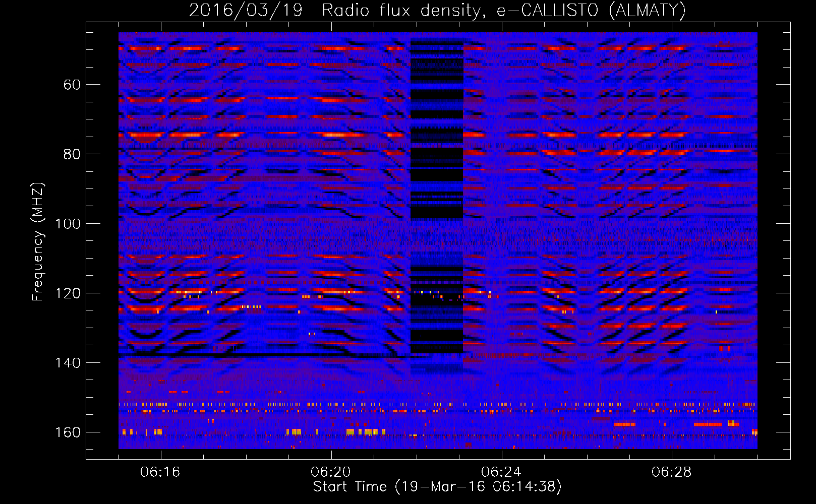Click the 120 frequency tick label

click(x=68, y=293)
